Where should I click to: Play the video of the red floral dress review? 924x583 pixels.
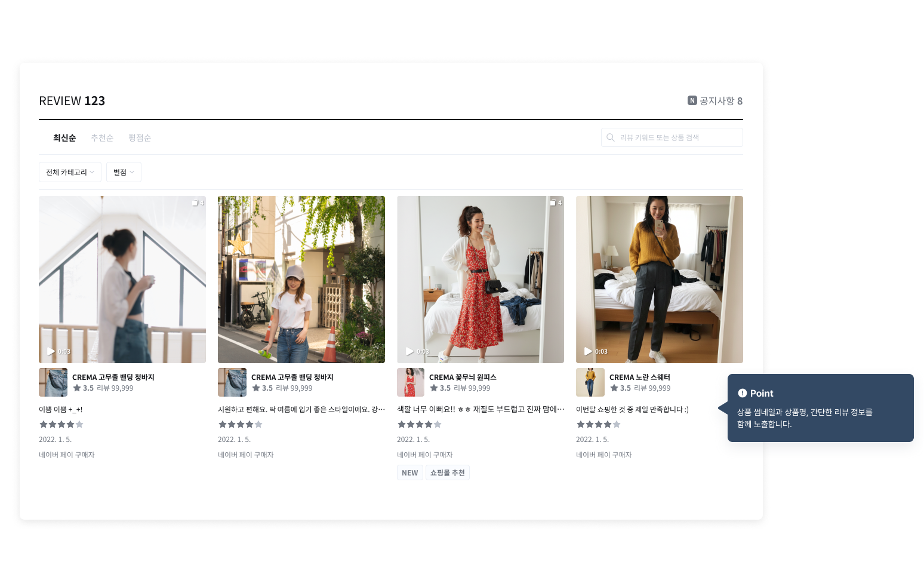[409, 351]
